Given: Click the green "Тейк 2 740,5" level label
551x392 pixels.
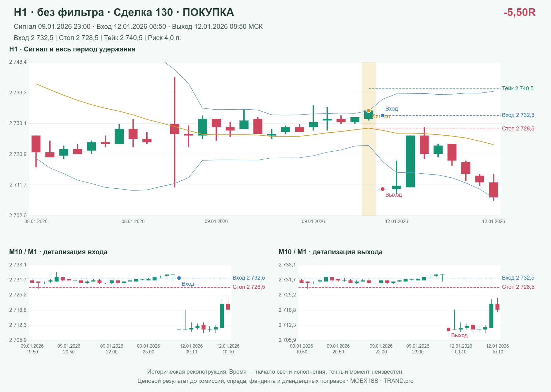Looking at the screenshot, I should (518, 89).
